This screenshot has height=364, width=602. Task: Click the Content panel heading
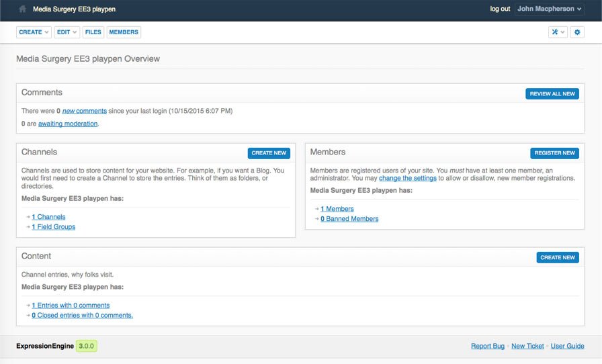[x=36, y=256]
